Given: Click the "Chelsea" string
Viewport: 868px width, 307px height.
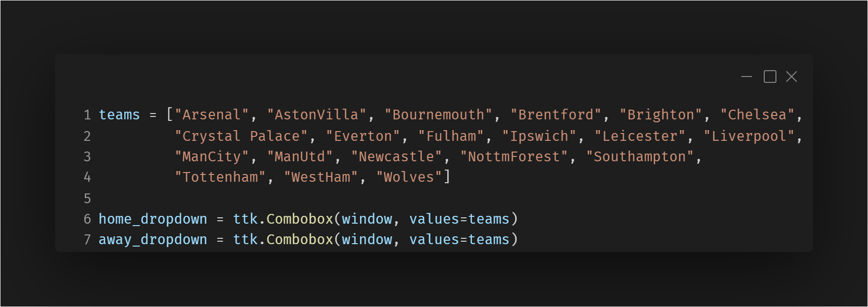Looking at the screenshot, I should 757,115.
